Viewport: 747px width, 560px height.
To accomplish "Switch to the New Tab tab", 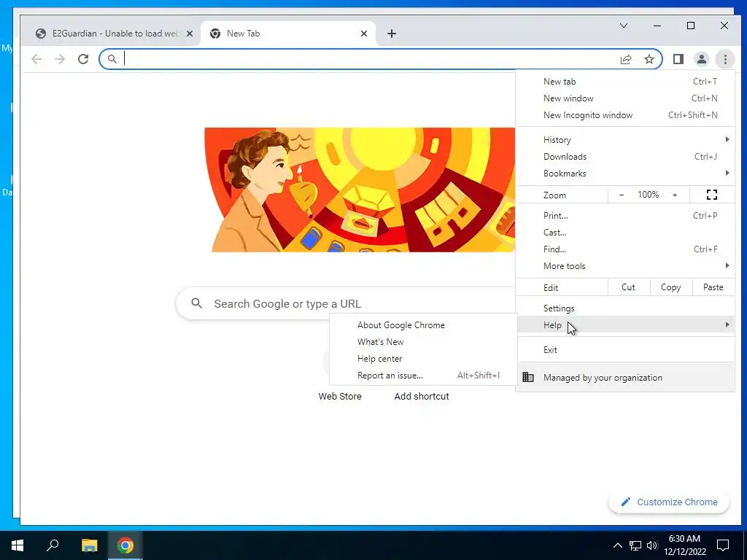I will [287, 34].
